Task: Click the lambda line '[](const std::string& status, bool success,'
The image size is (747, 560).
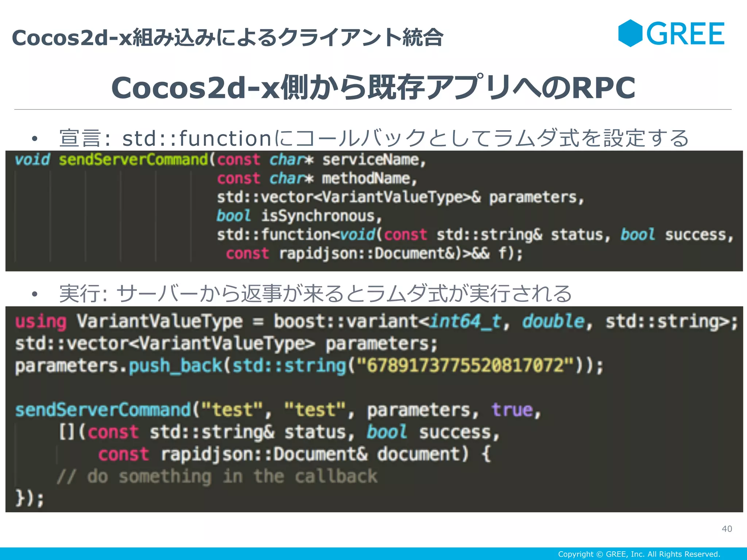Action: coord(279,432)
